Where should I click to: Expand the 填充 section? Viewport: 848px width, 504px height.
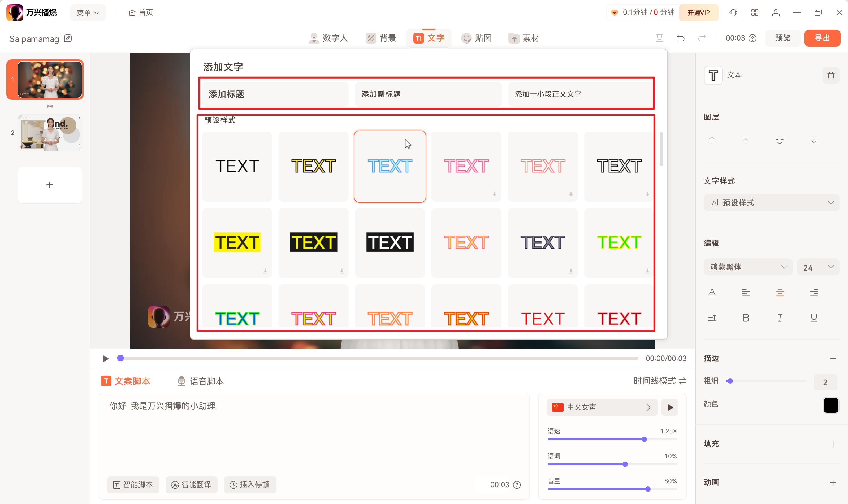[x=833, y=444]
